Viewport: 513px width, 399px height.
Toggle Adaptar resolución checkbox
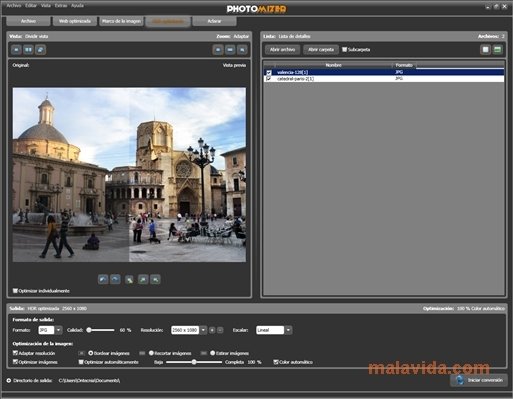[15, 353]
